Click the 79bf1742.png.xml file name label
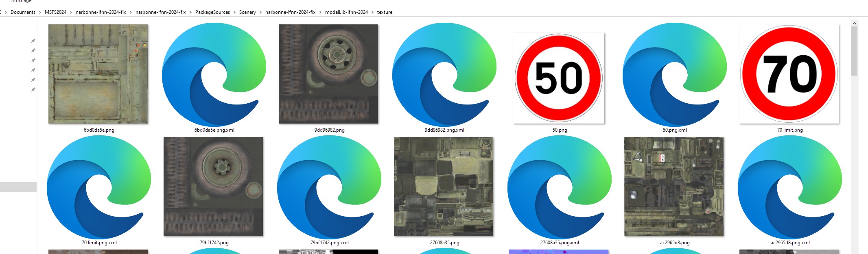The width and height of the screenshot is (868, 254). (x=329, y=243)
